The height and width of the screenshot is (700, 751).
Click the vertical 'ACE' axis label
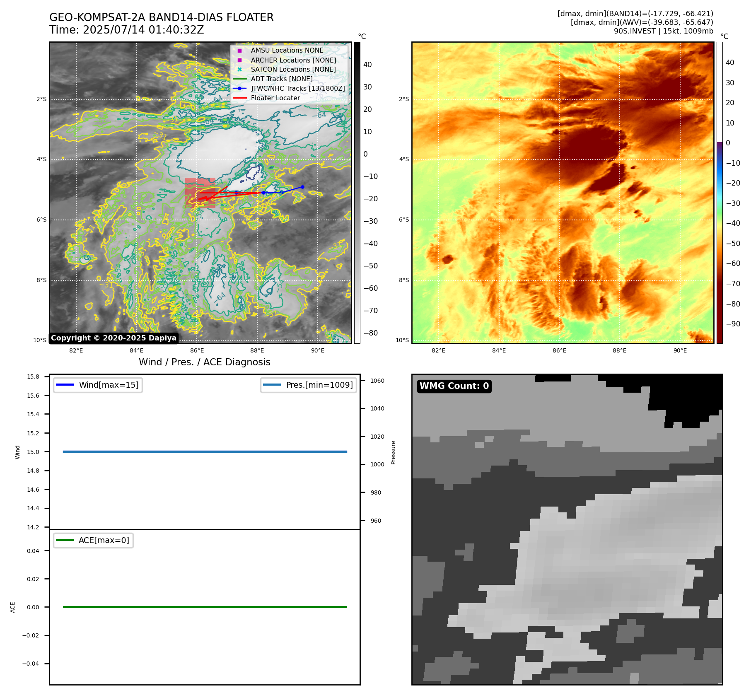tap(12, 607)
